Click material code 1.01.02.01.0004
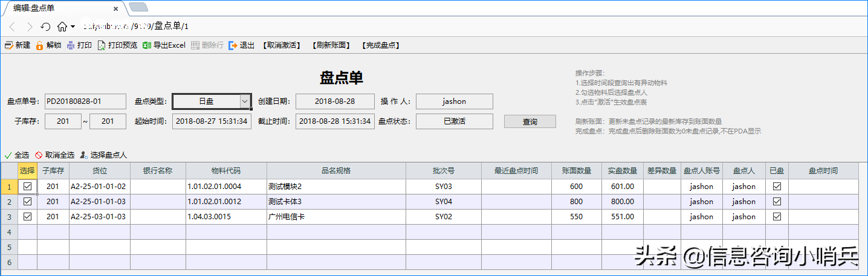 226,187
